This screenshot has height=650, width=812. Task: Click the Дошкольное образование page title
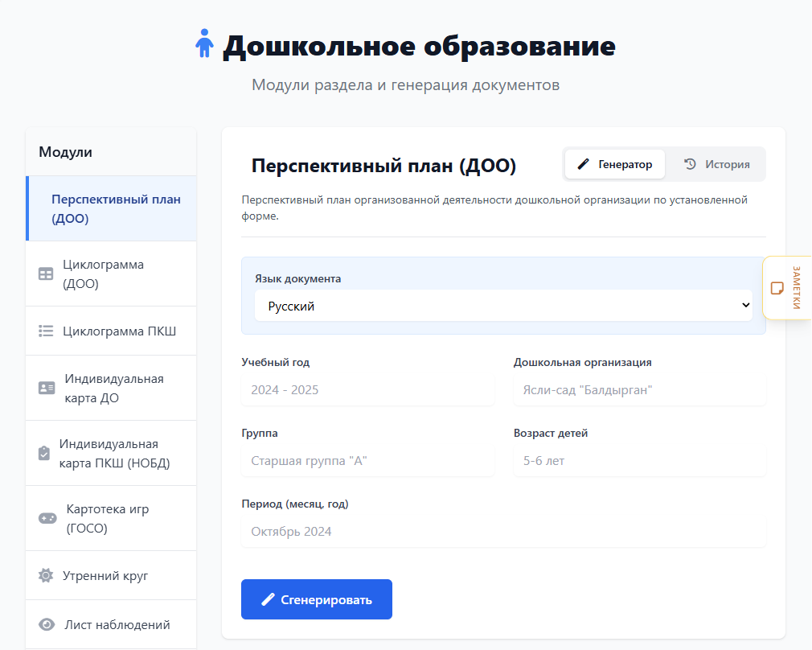[x=419, y=46]
